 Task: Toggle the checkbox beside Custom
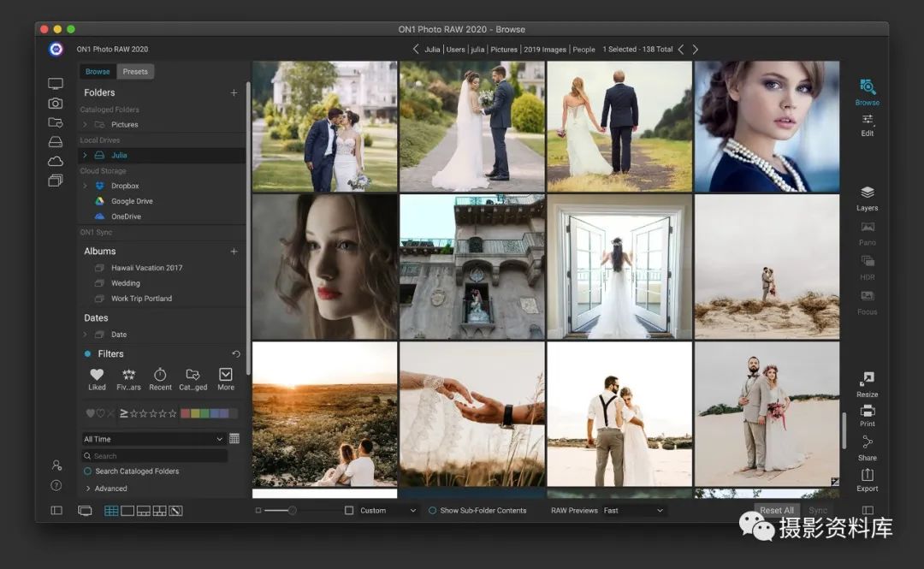349,511
